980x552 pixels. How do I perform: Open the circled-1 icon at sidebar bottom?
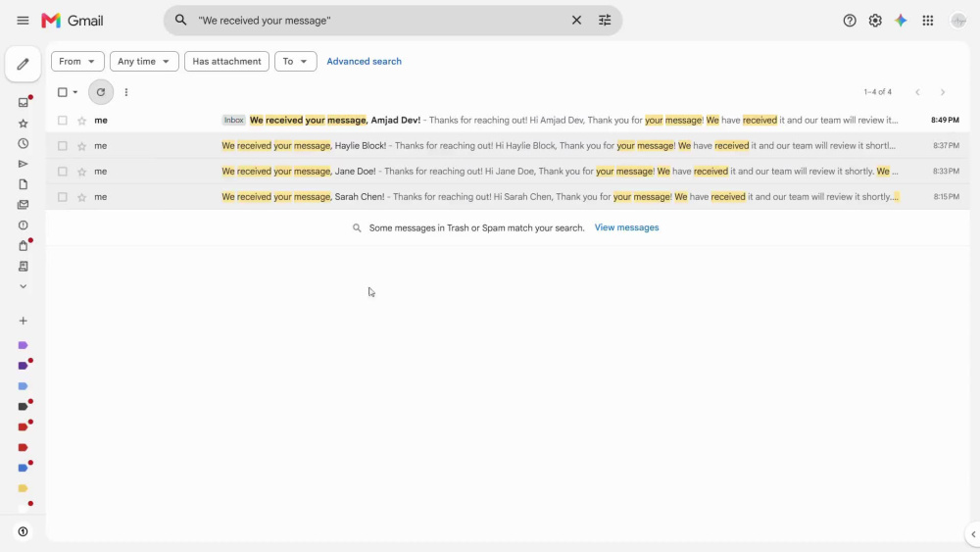pyautogui.click(x=24, y=532)
